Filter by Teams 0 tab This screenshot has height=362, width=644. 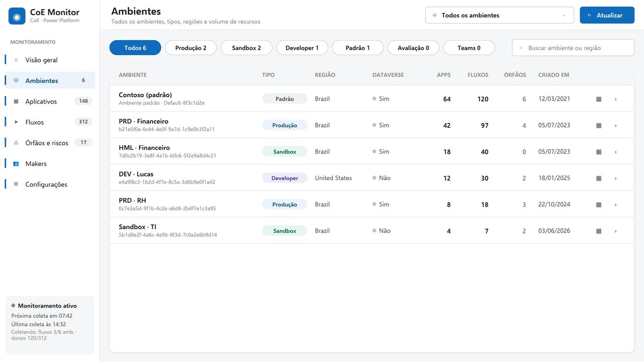(x=469, y=48)
